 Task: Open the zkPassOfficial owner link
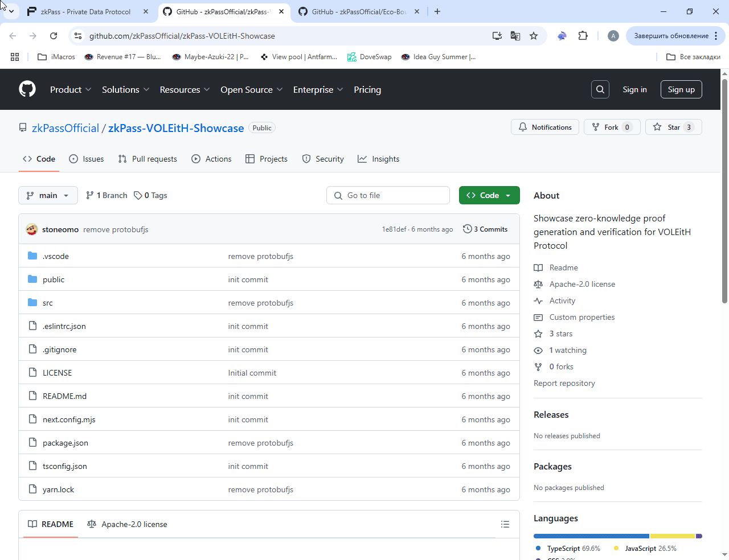tap(65, 128)
